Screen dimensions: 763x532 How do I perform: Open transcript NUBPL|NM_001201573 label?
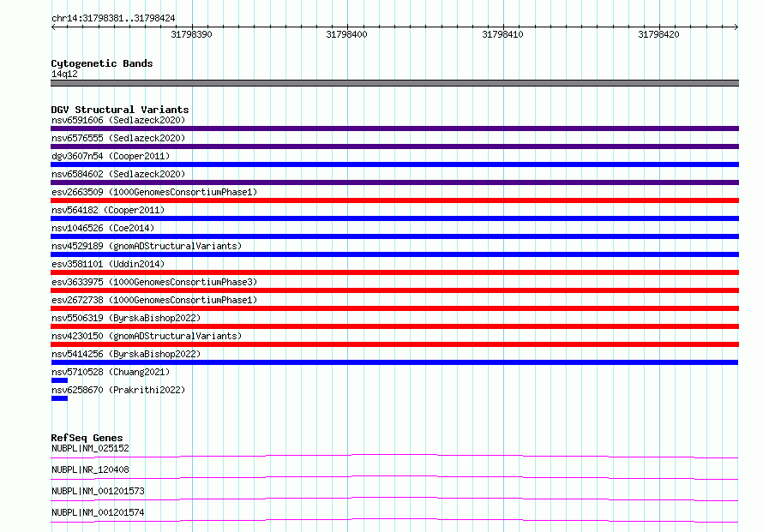coord(98,491)
